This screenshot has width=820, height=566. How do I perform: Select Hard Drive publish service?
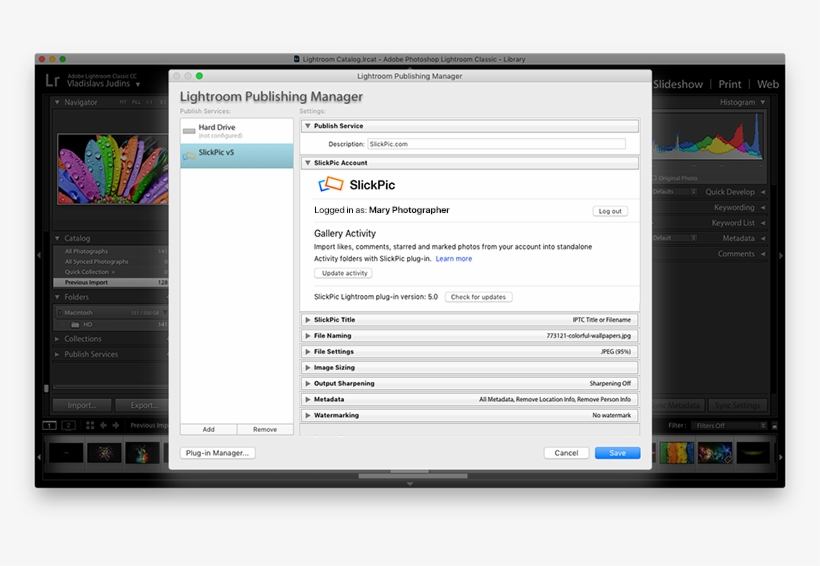coord(236,131)
